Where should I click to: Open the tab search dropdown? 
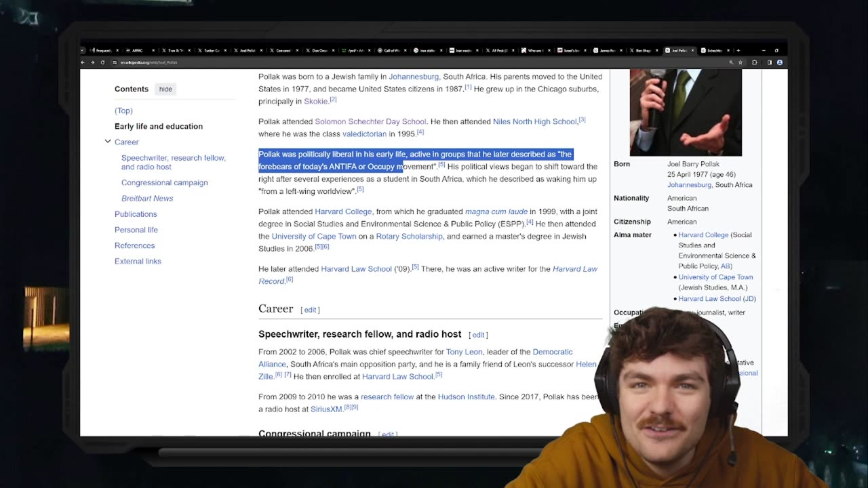(83, 50)
